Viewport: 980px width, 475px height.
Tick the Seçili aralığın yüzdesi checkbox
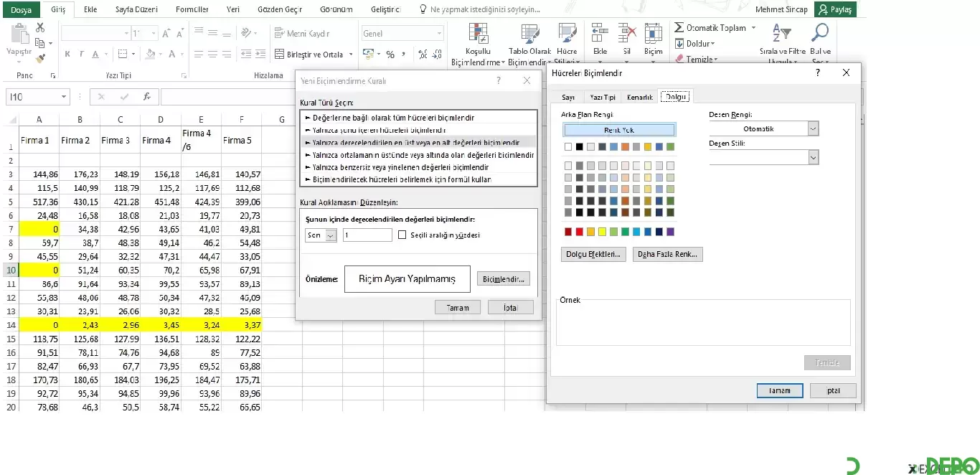[x=402, y=235]
